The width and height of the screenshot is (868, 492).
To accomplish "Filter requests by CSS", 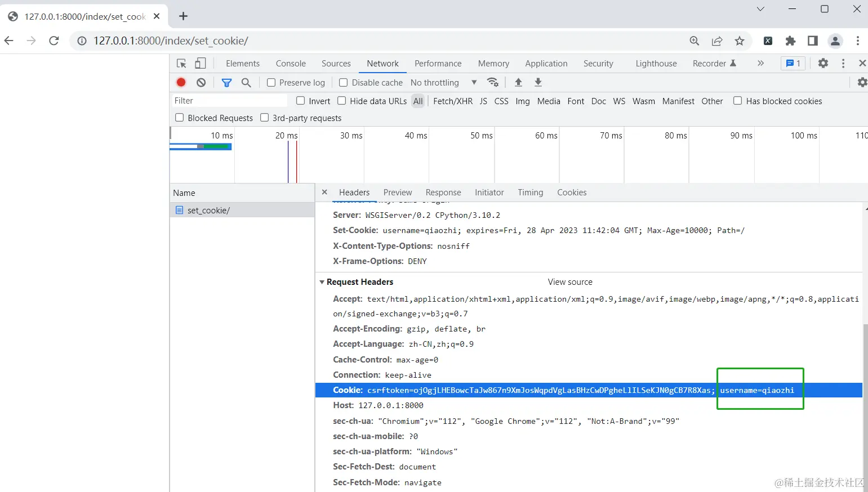I will (x=501, y=101).
